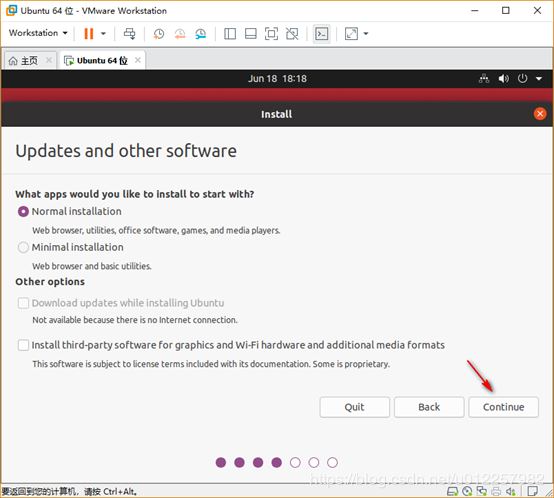554x498 pixels.
Task: Expand the Ubuntu system menu arrow
Action: click(539, 78)
